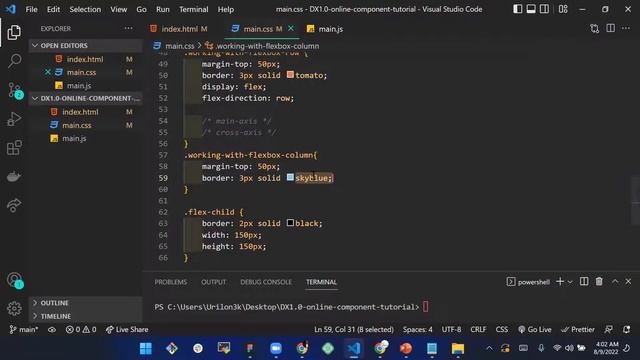Open the File menu
Viewport: 640px width, 360px height.
tap(31, 9)
